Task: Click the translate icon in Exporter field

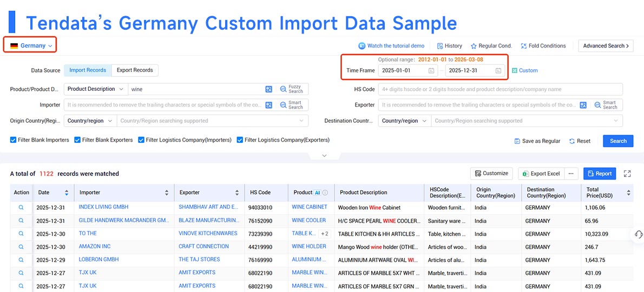Action: pos(583,105)
